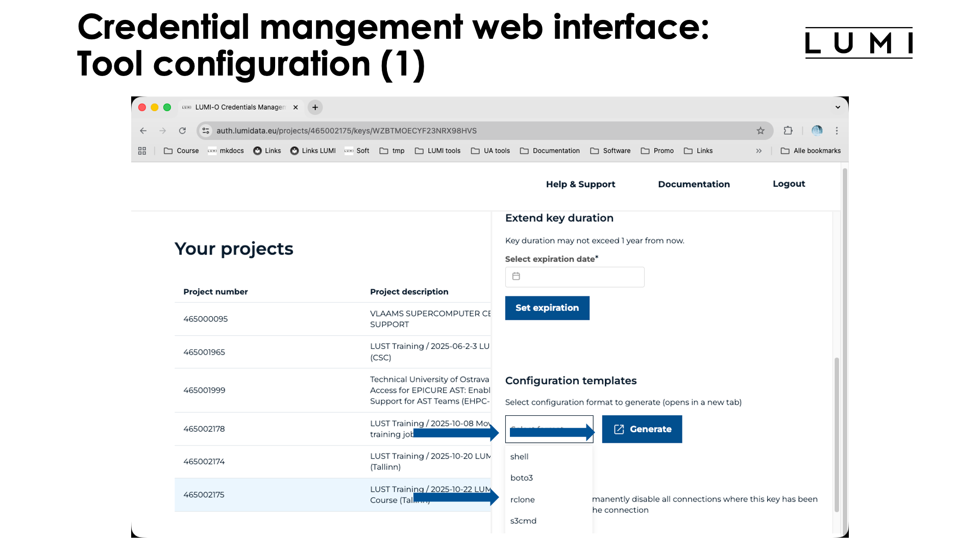Viewport: 980px width, 551px height.
Task: Click the apps grid icon on the bookmarks bar
Action: [142, 151]
